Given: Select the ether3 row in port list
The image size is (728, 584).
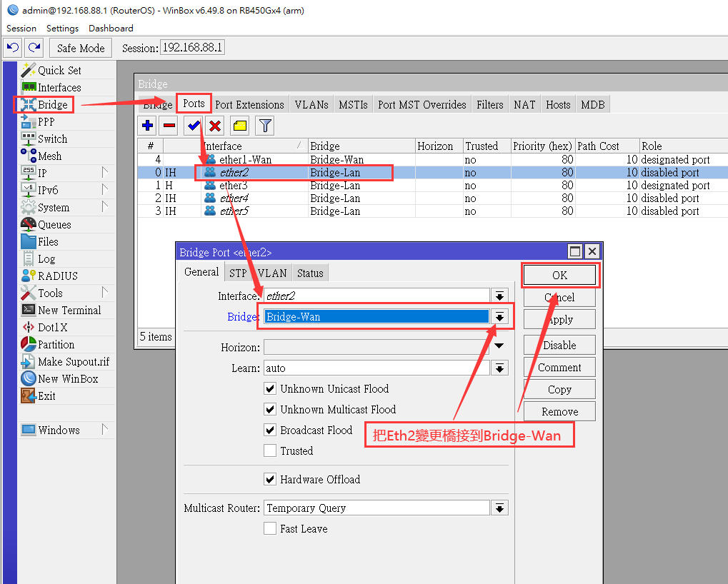Looking at the screenshot, I should (x=432, y=186).
